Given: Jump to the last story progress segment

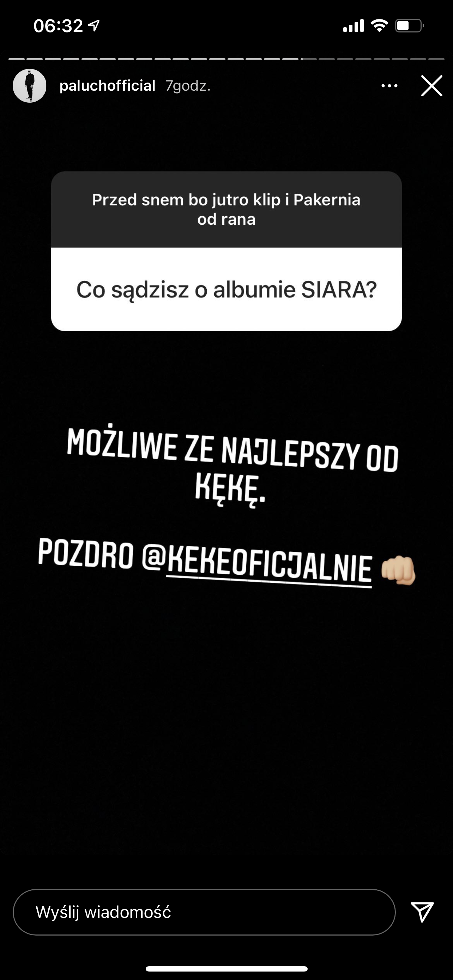Looking at the screenshot, I should click(436, 59).
